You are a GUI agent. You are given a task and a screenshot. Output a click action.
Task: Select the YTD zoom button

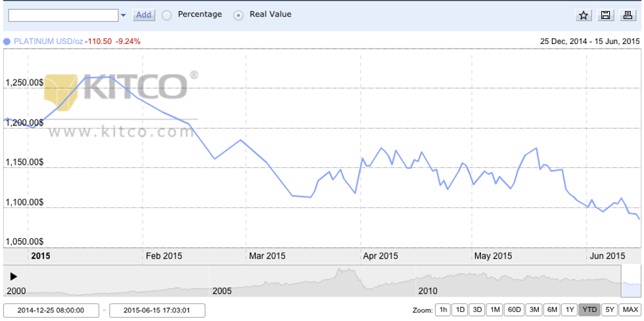pos(589,310)
